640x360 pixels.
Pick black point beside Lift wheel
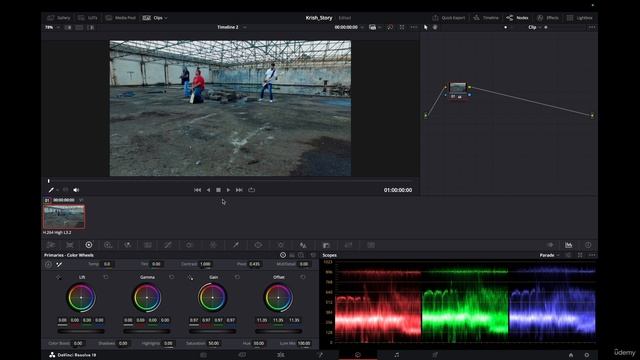(59, 277)
